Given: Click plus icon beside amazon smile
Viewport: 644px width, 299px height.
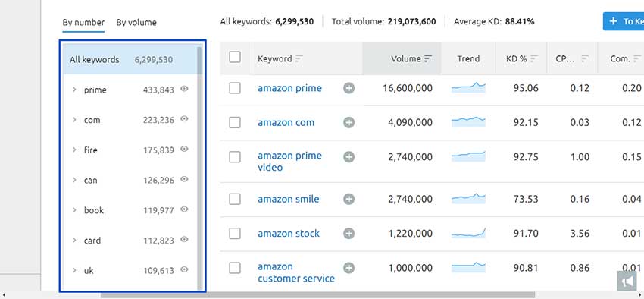Looking at the screenshot, I should point(349,199).
